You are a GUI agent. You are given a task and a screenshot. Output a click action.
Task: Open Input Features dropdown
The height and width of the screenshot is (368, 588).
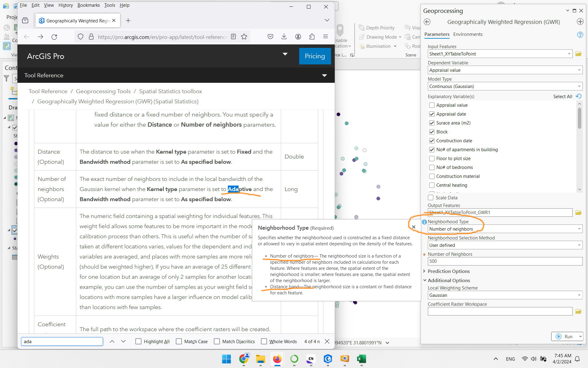(569, 54)
